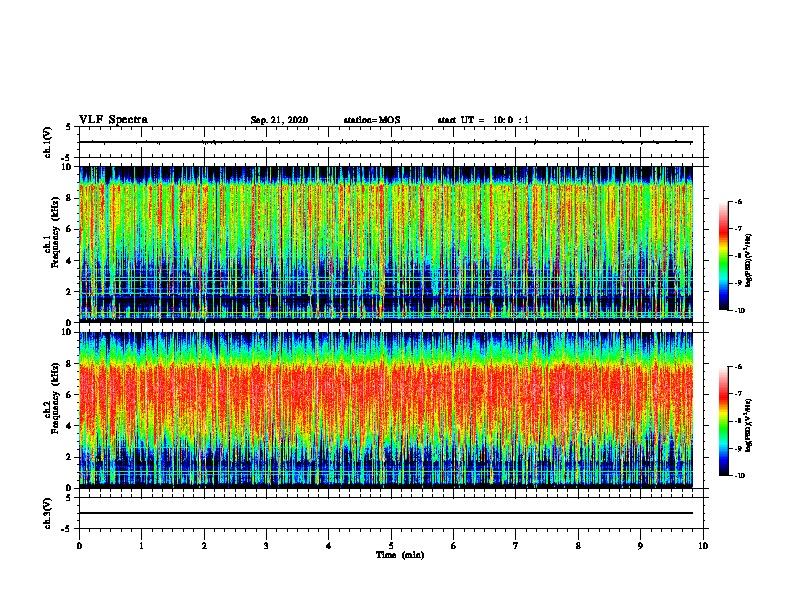Click the "-6" label on ch.1 colorbar

click(738, 202)
